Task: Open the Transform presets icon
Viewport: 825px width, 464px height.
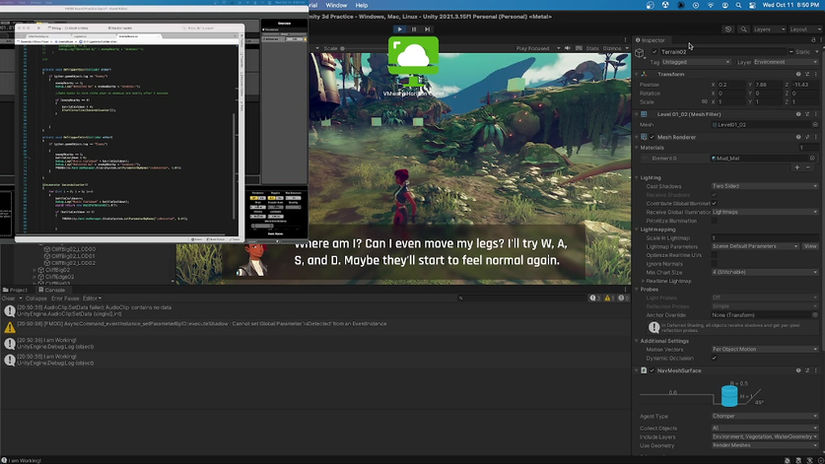Action: pyautogui.click(x=808, y=74)
